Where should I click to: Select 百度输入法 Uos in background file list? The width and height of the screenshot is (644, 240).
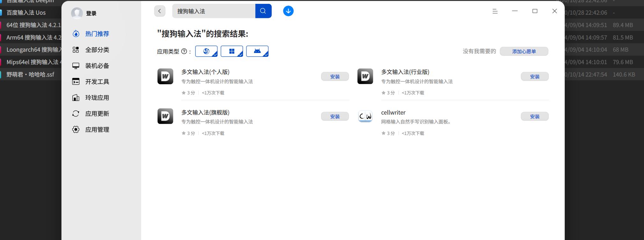point(26,13)
